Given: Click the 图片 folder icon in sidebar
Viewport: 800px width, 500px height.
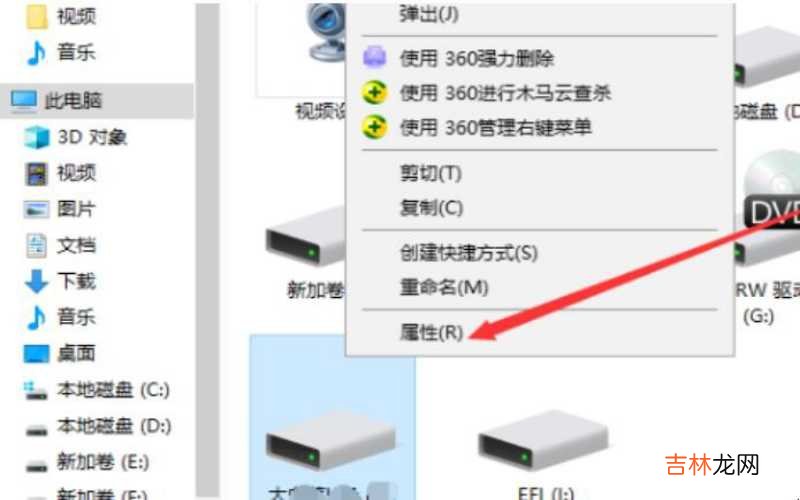Looking at the screenshot, I should click(x=37, y=209).
